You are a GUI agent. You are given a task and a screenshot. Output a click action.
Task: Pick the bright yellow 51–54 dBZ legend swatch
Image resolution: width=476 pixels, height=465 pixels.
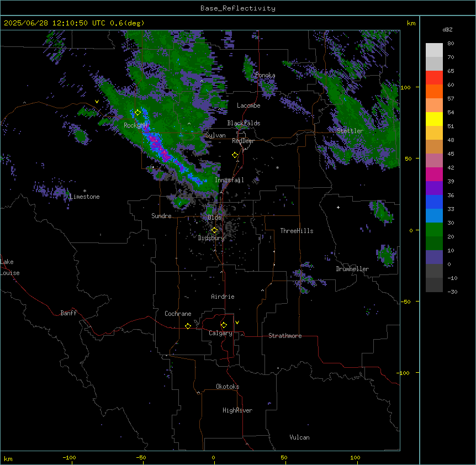434,119
